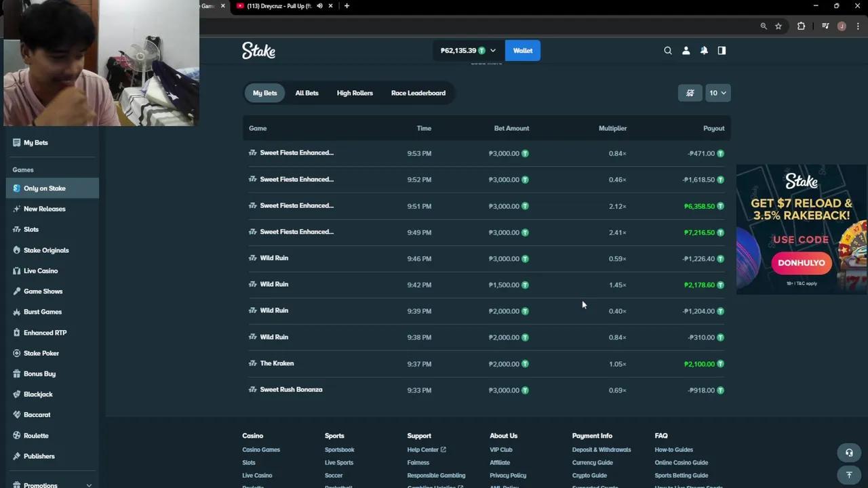Screen dimensions: 868x488
Task: Click the live support headset icon
Action: 849,453
